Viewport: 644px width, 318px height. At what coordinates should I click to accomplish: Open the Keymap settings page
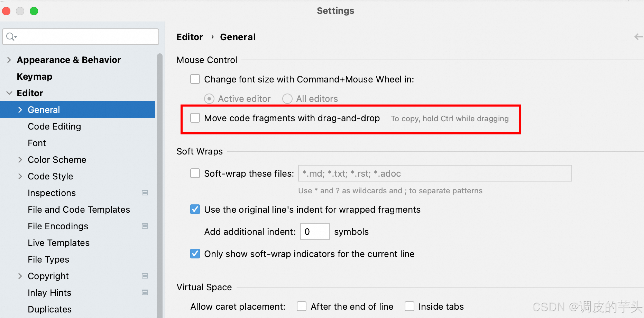coord(34,77)
